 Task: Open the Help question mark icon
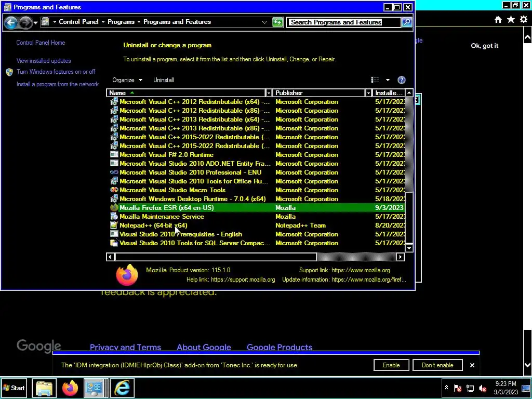pos(402,80)
